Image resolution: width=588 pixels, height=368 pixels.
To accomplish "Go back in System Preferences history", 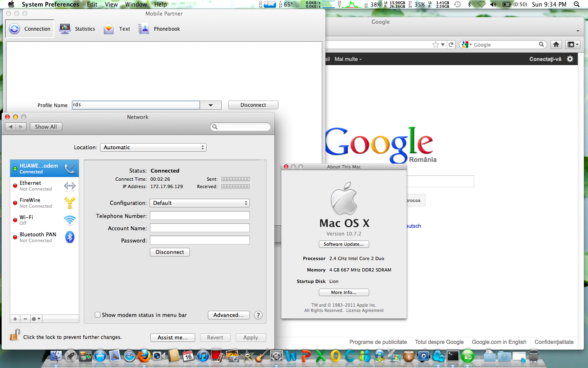I will click(11, 127).
